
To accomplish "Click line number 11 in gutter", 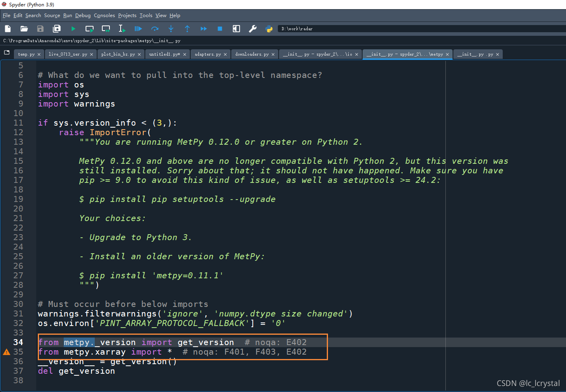I will click(x=18, y=123).
